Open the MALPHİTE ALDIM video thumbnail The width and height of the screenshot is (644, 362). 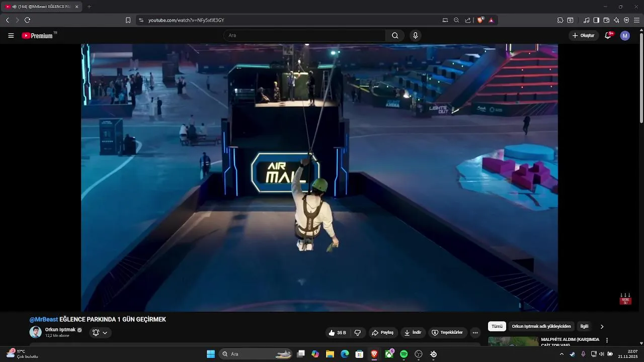click(x=513, y=341)
